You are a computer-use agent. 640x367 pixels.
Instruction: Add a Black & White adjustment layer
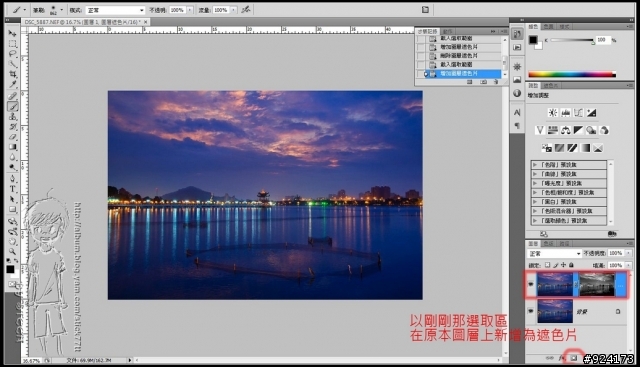[x=578, y=130]
